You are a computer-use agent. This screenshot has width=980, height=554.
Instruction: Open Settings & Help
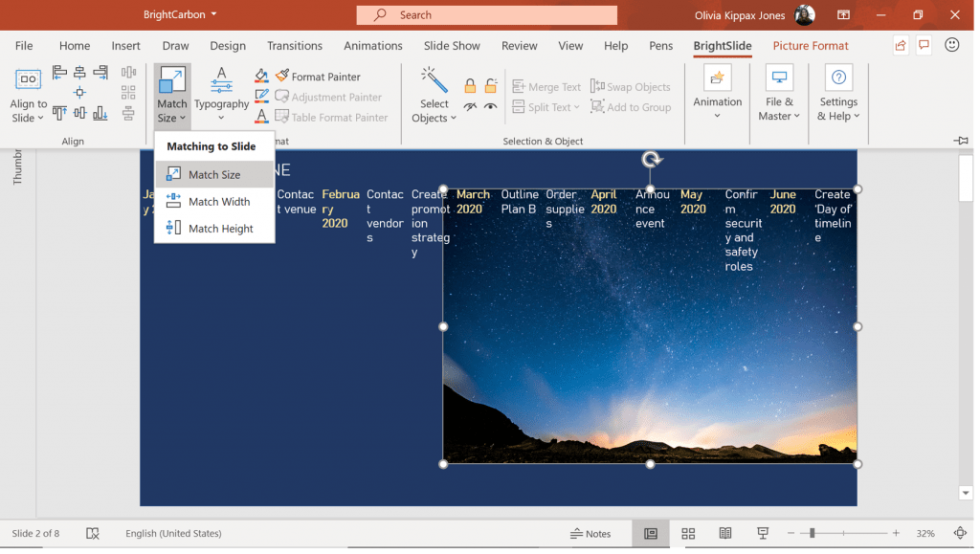pos(838,94)
